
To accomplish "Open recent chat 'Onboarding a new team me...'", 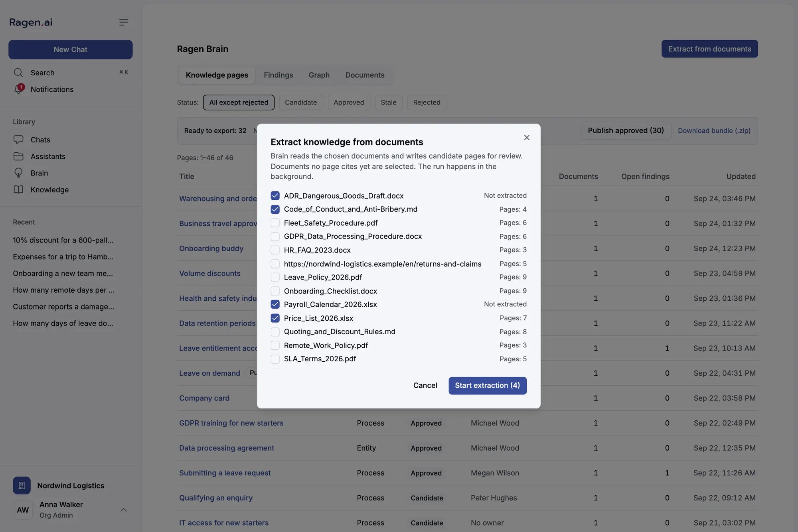I will [x=63, y=274].
